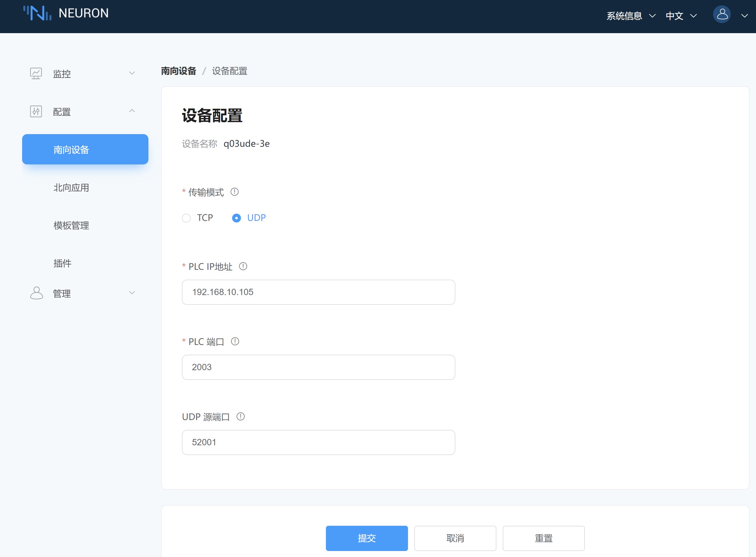Click the 重置 reset button
The height and width of the screenshot is (557, 756).
(543, 538)
